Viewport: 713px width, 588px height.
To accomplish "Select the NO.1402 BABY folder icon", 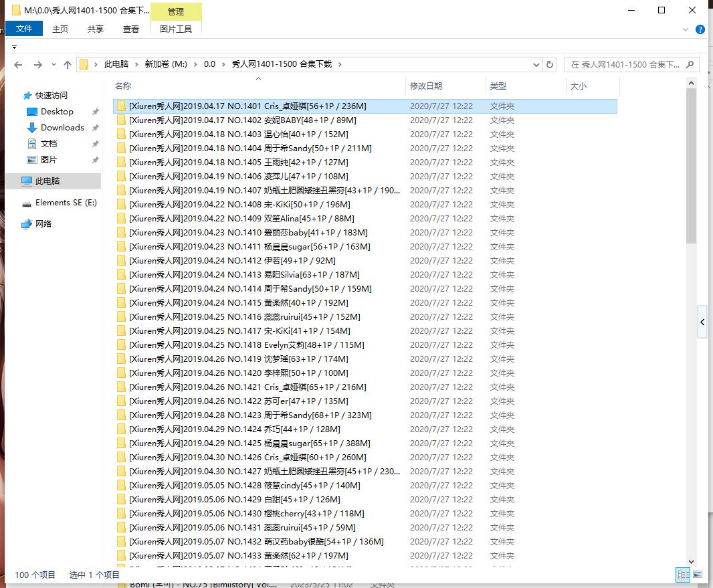I will (121, 120).
